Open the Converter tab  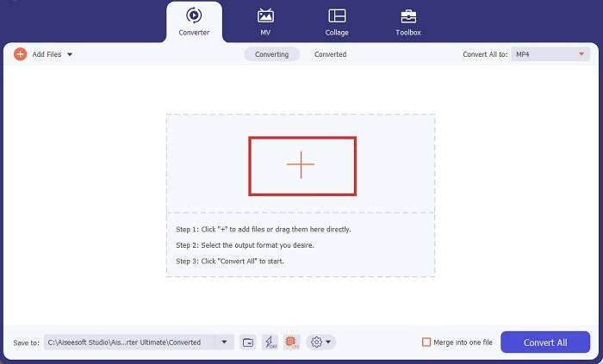(194, 22)
